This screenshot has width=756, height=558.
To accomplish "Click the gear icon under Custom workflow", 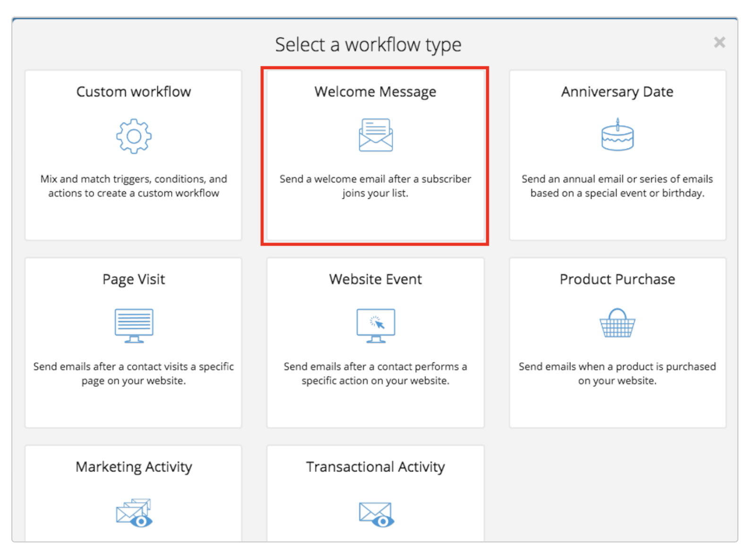I will click(134, 136).
